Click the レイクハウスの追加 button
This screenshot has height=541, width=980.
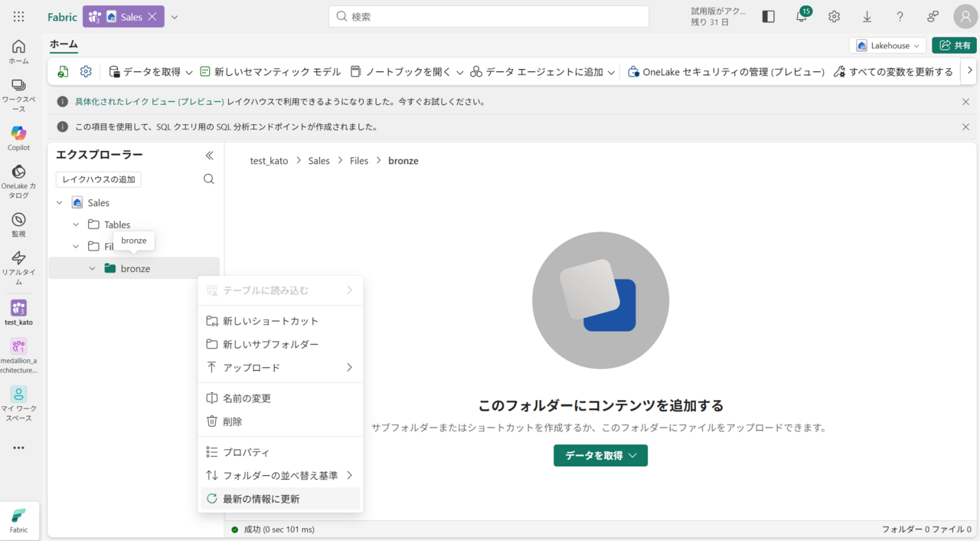point(98,179)
